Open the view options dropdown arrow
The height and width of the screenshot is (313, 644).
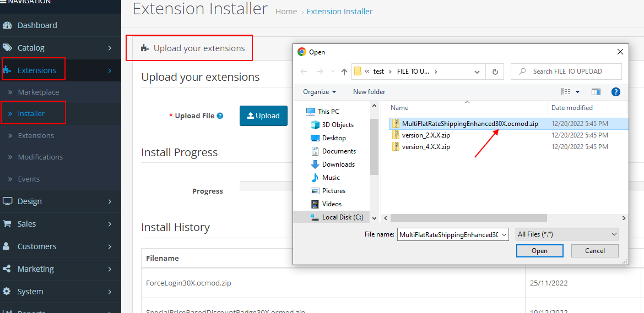tap(577, 92)
